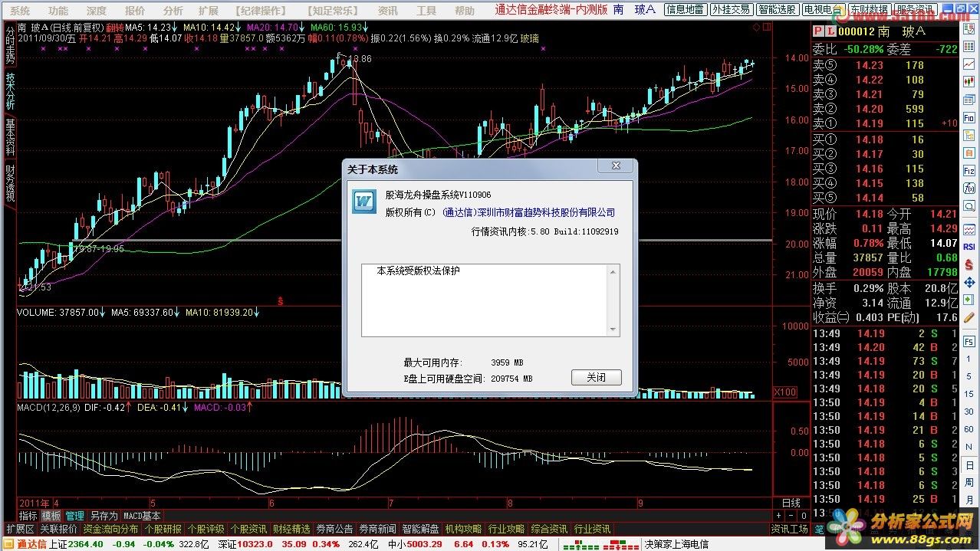Click the RSI indicator icon in right toolbar
The image size is (980, 551).
[x=969, y=247]
